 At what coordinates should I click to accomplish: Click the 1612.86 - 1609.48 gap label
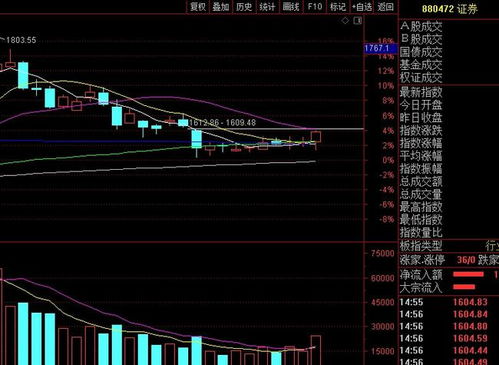click(x=222, y=123)
